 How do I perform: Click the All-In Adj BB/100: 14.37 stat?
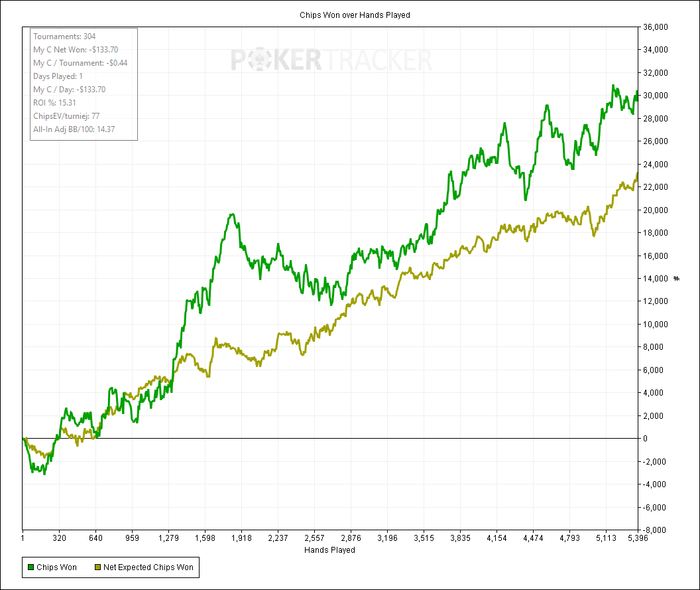click(74, 129)
